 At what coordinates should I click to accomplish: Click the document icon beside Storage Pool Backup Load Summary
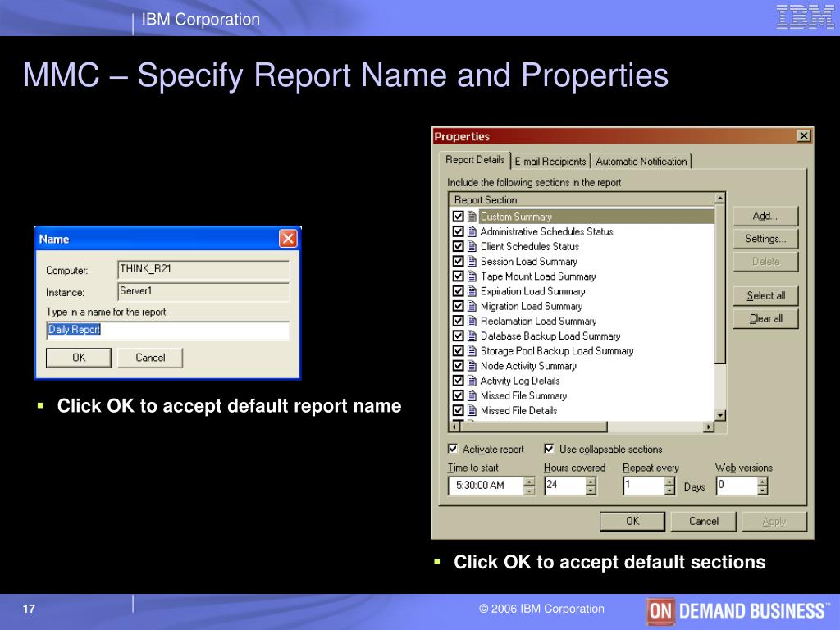click(x=472, y=351)
